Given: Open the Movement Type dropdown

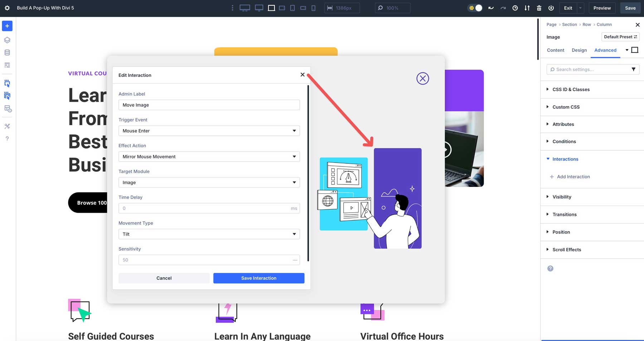Looking at the screenshot, I should [x=209, y=234].
